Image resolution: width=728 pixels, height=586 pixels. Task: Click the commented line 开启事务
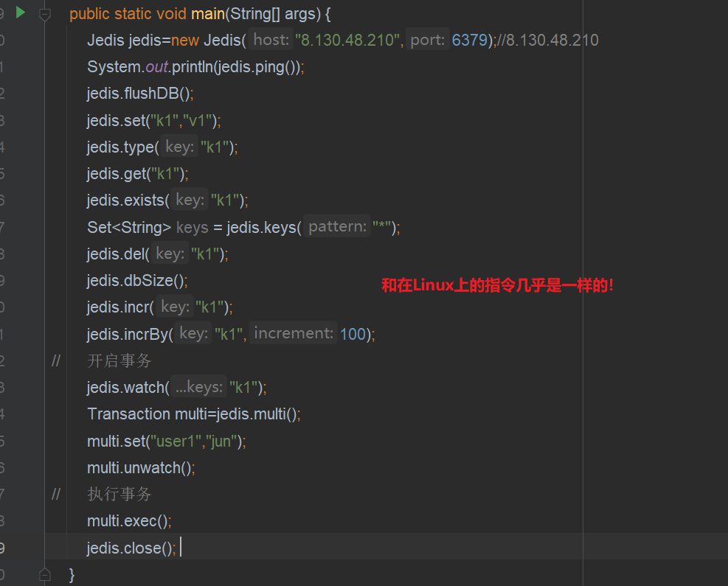coord(119,361)
